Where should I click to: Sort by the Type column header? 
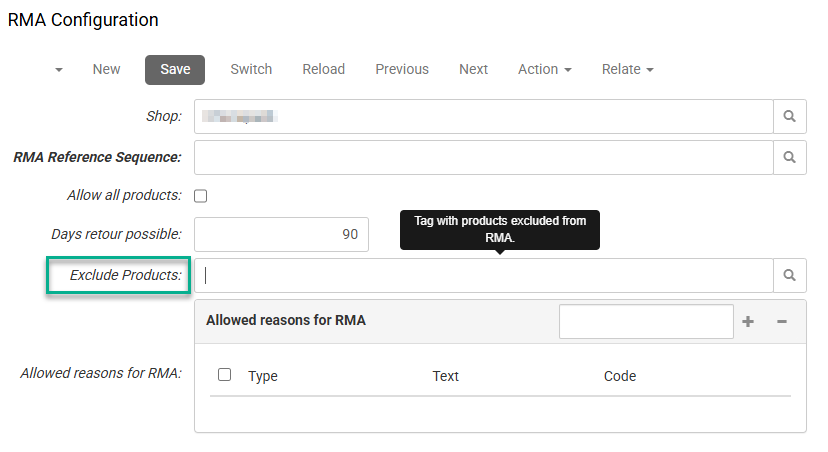(263, 376)
